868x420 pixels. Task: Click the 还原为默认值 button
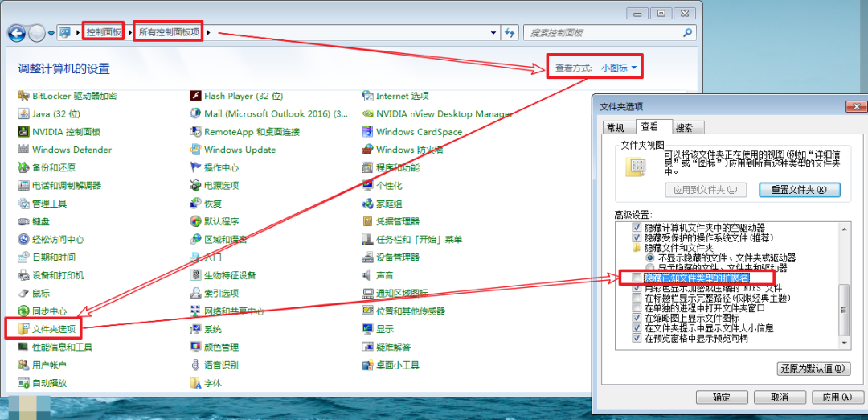[813, 369]
